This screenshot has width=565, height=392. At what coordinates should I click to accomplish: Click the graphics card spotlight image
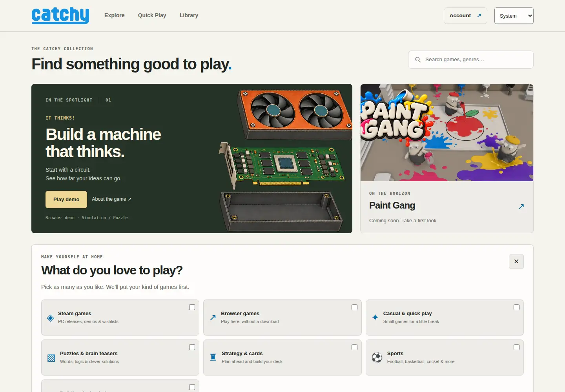point(285,161)
